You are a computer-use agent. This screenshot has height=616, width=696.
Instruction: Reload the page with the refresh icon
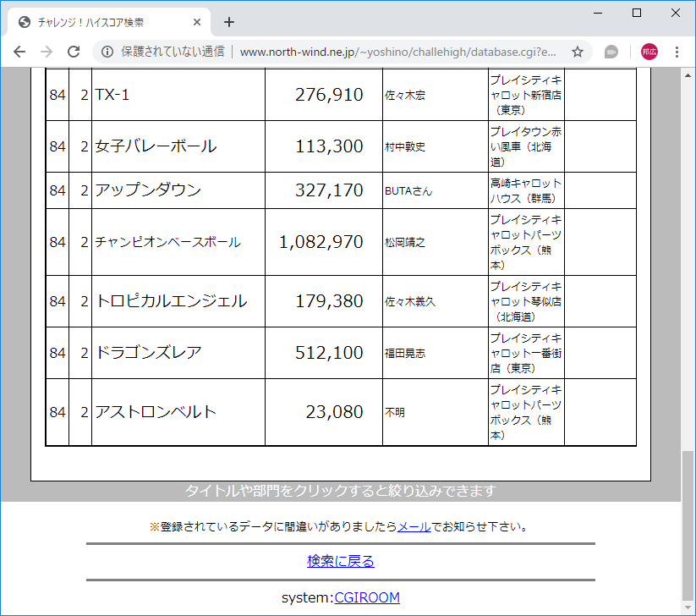(x=74, y=52)
